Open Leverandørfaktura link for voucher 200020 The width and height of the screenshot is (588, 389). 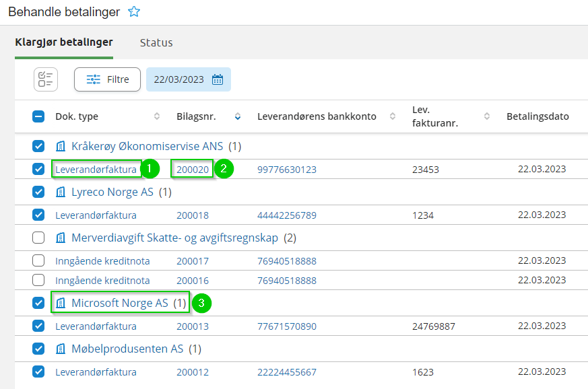96,170
